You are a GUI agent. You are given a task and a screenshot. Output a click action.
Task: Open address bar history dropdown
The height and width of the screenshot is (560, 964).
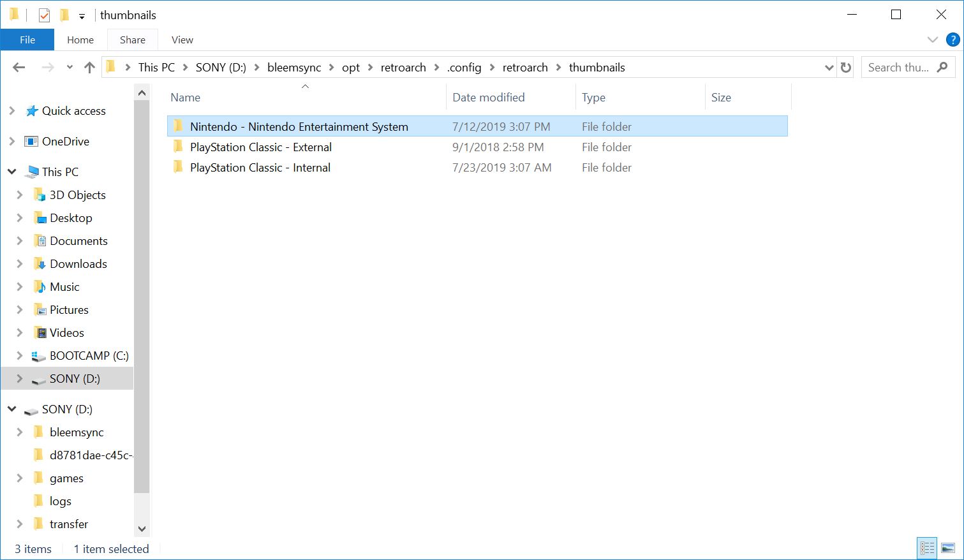829,68
